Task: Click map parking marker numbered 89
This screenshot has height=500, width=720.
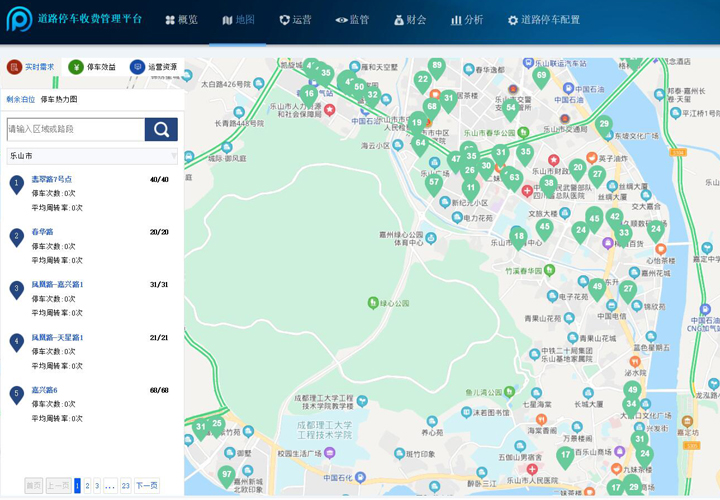Action: [x=437, y=67]
